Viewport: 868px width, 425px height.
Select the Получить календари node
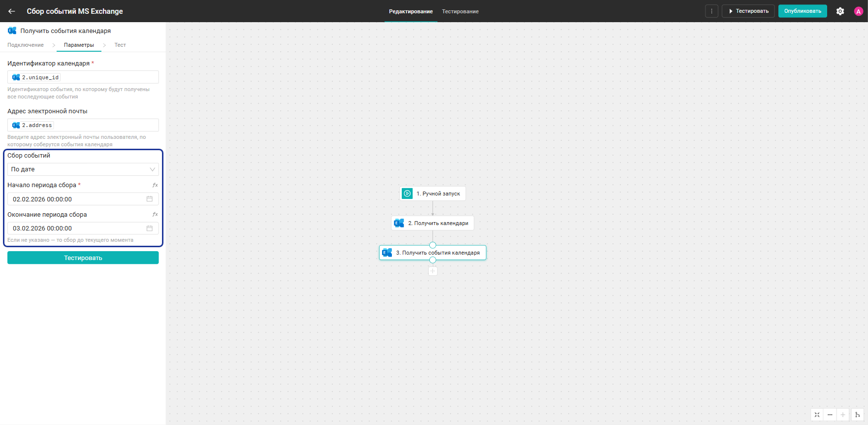pyautogui.click(x=433, y=223)
